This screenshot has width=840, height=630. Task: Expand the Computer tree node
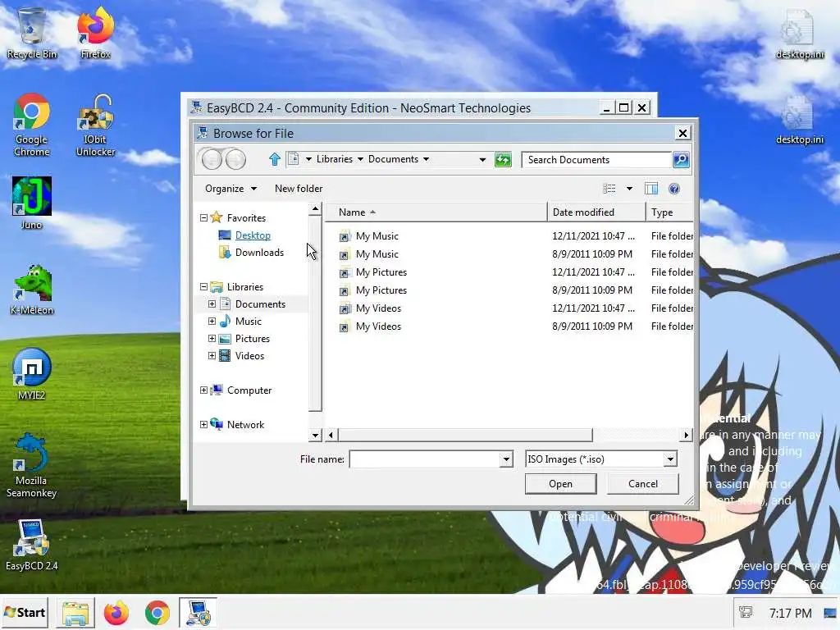tap(203, 390)
